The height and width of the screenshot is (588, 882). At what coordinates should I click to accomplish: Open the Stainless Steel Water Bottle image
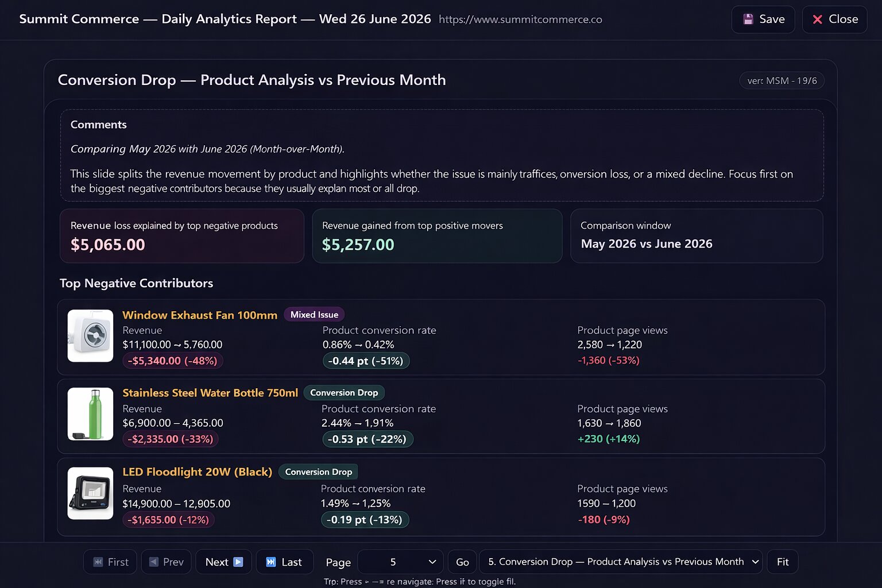pos(90,414)
